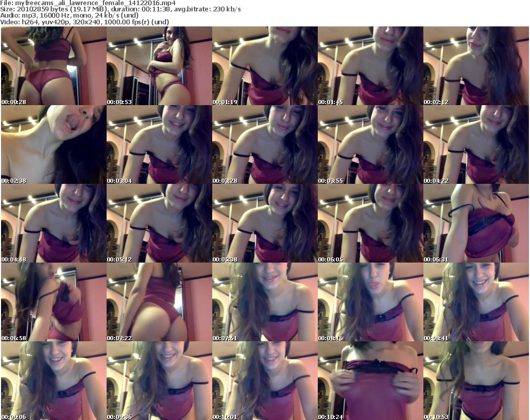Pick the thumbnail at timestamp 00:04:22
The image size is (530, 420).
[476, 144]
